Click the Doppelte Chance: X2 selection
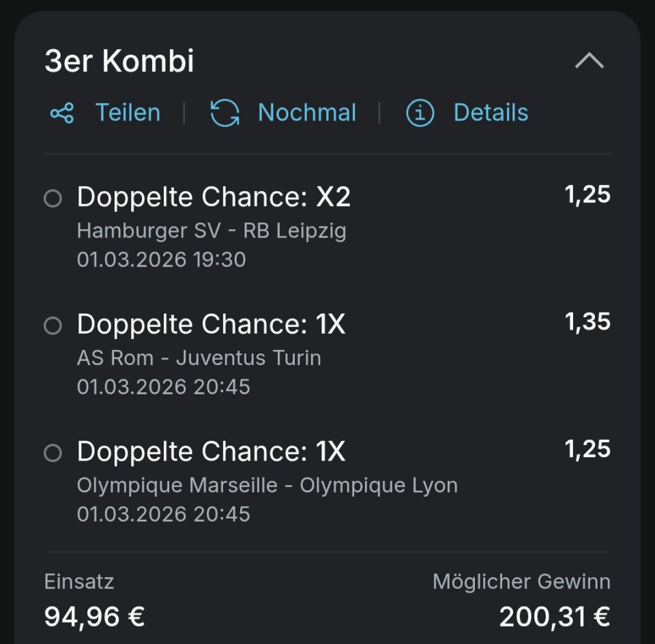The height and width of the screenshot is (644, 655). [x=214, y=197]
